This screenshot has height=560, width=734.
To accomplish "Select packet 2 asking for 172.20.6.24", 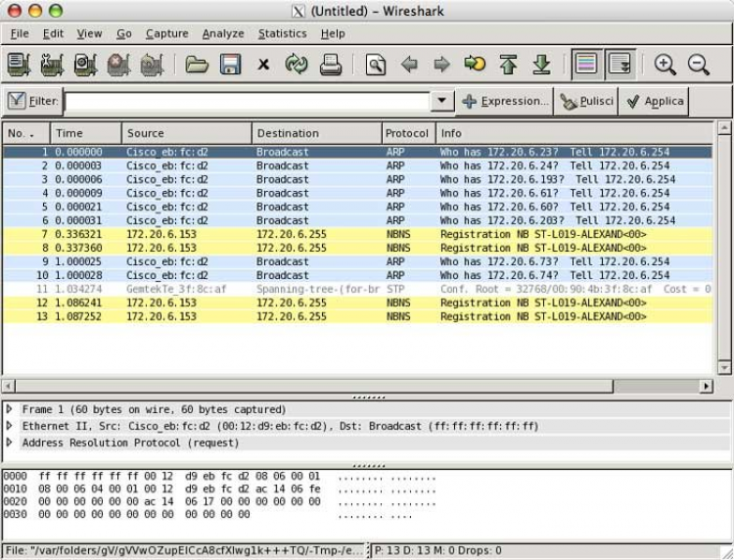I will 357,165.
